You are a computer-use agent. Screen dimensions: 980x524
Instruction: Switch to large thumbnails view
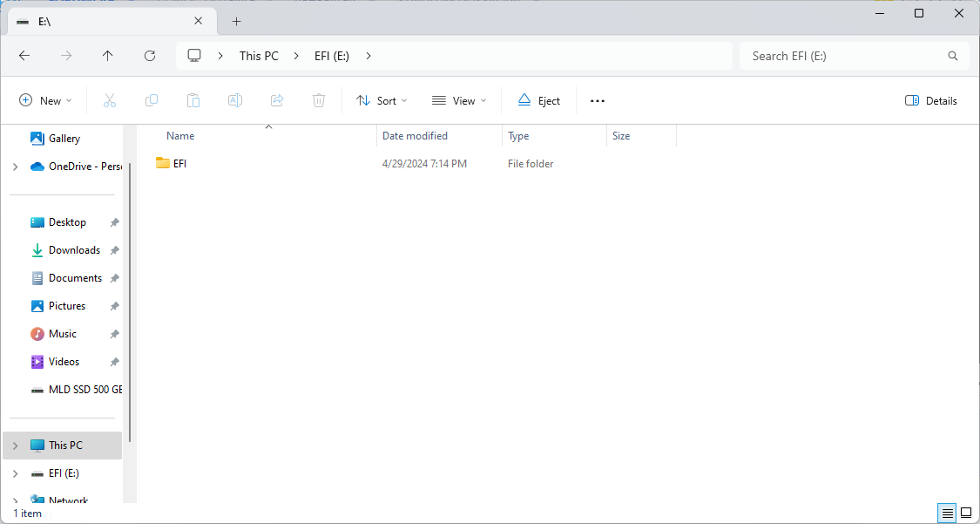[965, 513]
